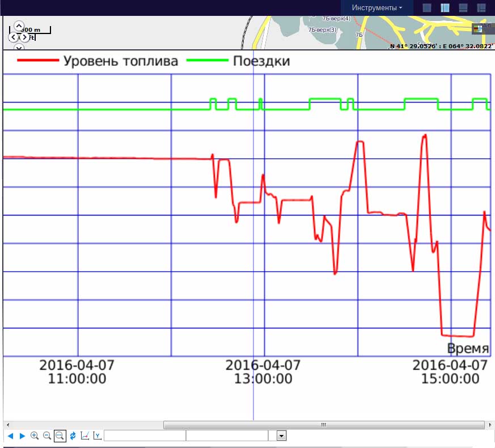
Task: Open the Инструменты dropdown menu
Action: pyautogui.click(x=376, y=8)
